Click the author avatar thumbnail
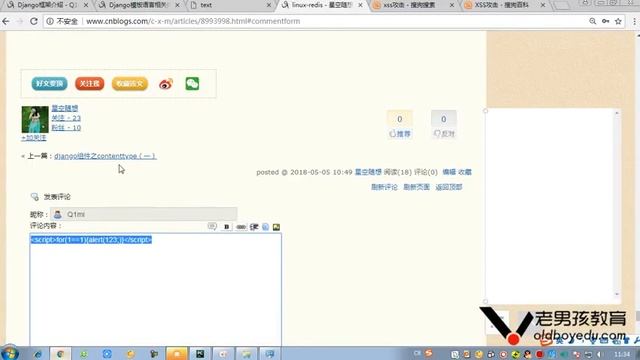Screen dimensions: 640x360 [35, 120]
